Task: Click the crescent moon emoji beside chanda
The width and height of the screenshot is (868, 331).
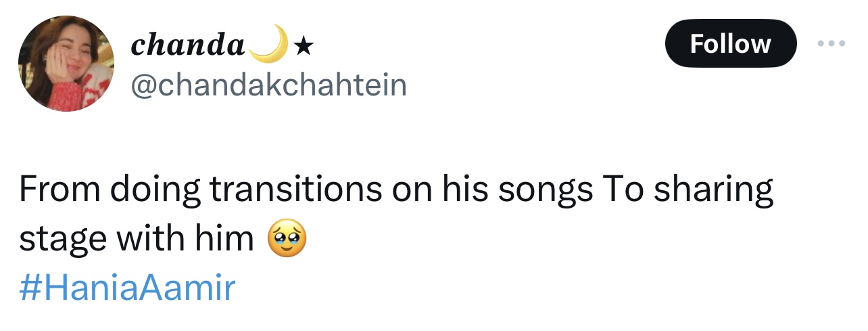Action: click(x=268, y=45)
